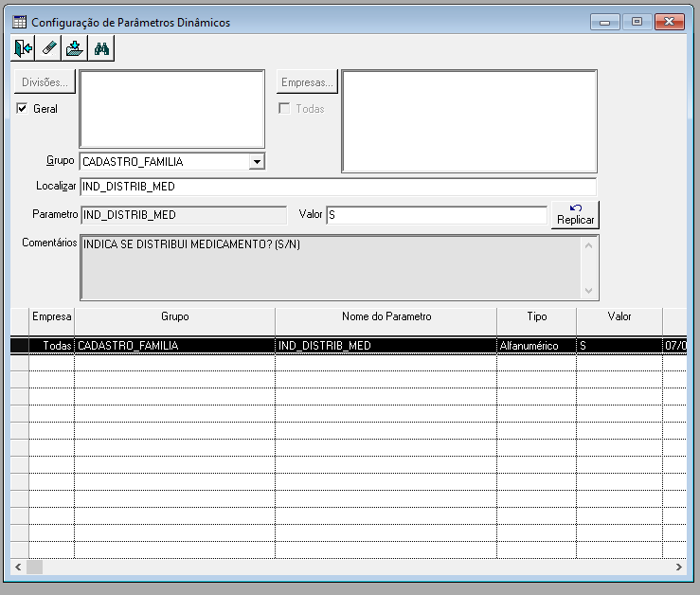Select the Alfanumérico grid cell

(x=537, y=345)
